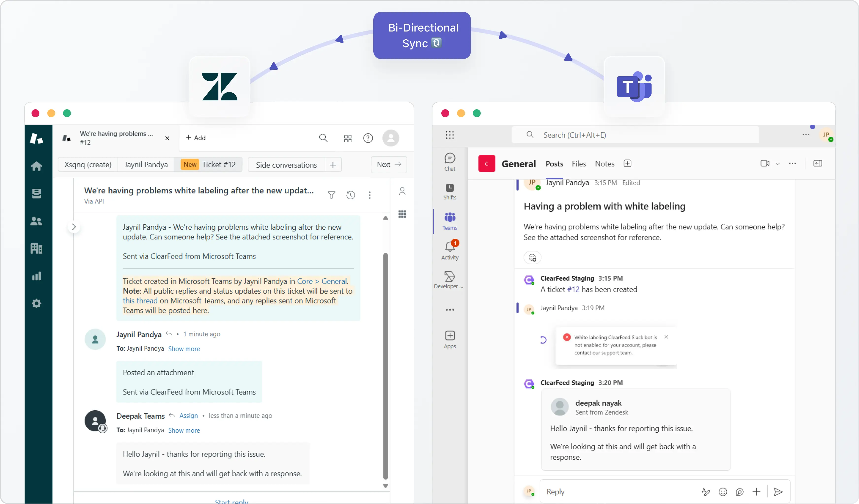Click the emoji icon in reply box
This screenshot has height=504, width=859.
723,492
